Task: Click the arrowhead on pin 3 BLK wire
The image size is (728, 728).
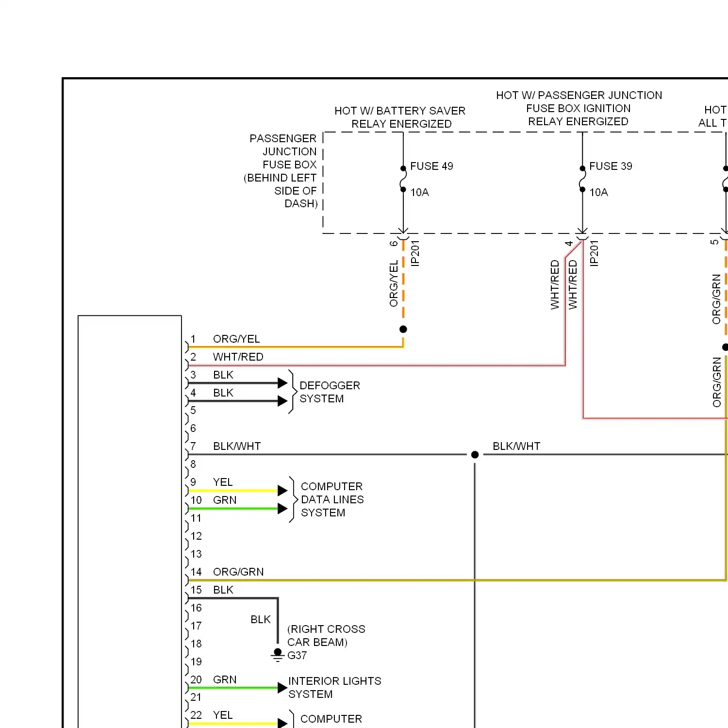Action: [x=282, y=383]
